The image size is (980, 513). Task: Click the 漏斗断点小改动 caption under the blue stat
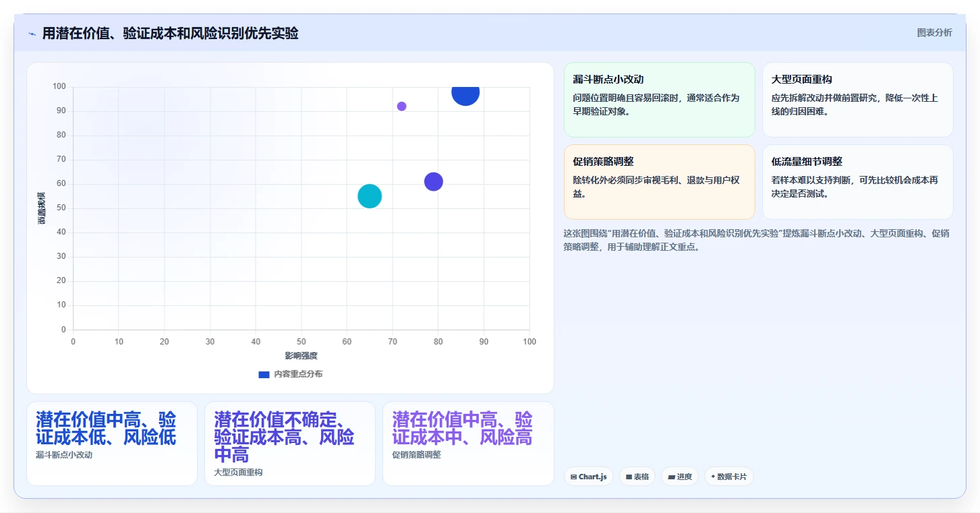pos(64,455)
